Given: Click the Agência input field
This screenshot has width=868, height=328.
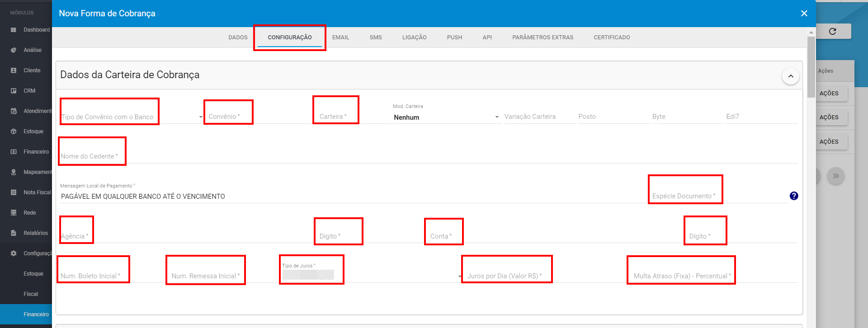Looking at the screenshot, I should (188, 236).
